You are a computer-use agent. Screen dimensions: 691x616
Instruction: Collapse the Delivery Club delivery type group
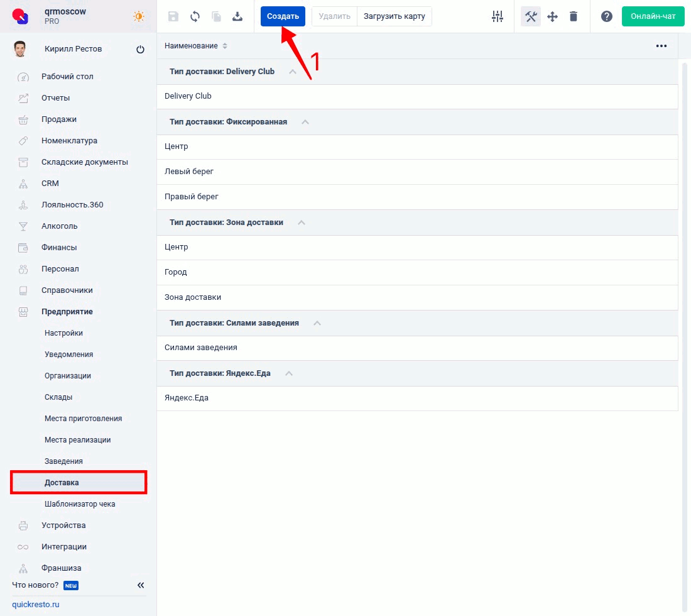pyautogui.click(x=292, y=72)
